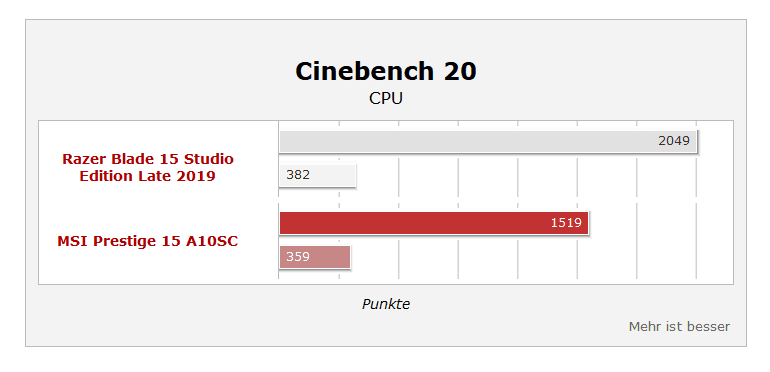The height and width of the screenshot is (372, 770).
Task: Click the CPU subtitle text
Action: click(385, 99)
